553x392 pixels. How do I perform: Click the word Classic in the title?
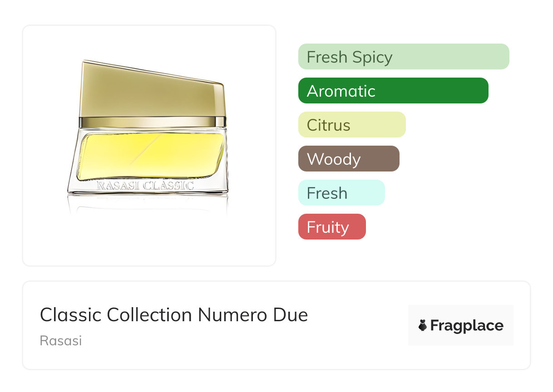(70, 315)
